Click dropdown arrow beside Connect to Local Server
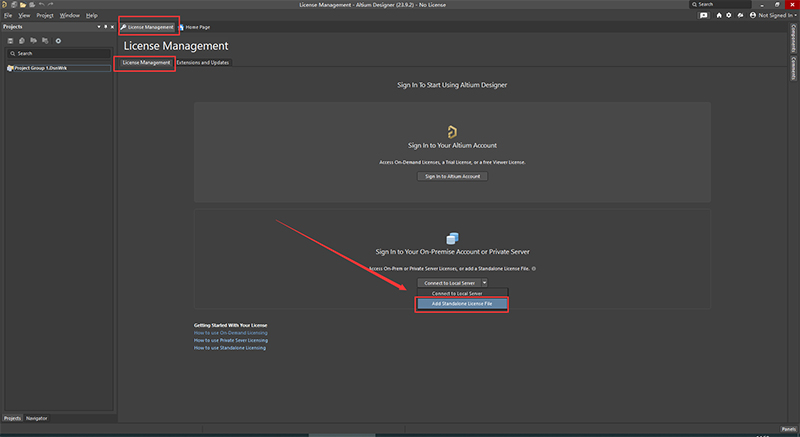The height and width of the screenshot is (437, 800). pyautogui.click(x=484, y=282)
